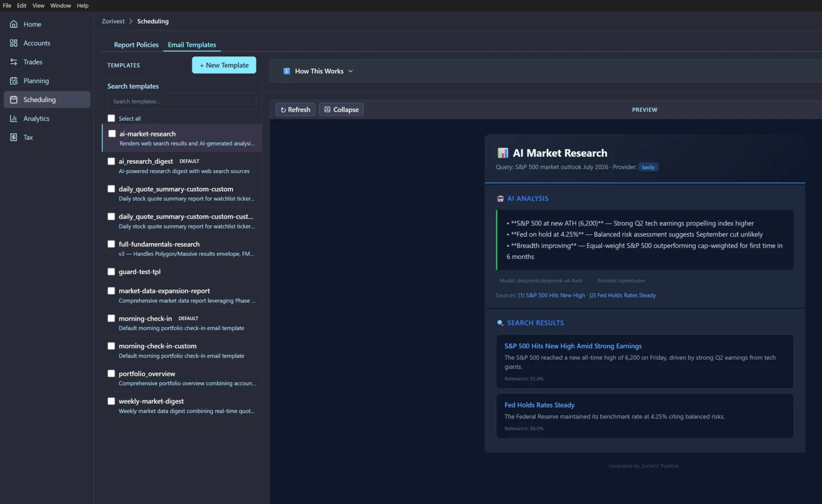Click the DEFAULT badge beside ai_research_digest
Image resolution: width=822 pixels, height=504 pixels.
tap(189, 161)
